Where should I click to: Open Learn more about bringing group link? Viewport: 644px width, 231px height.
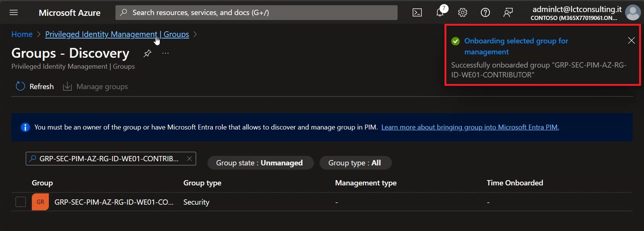point(470,127)
